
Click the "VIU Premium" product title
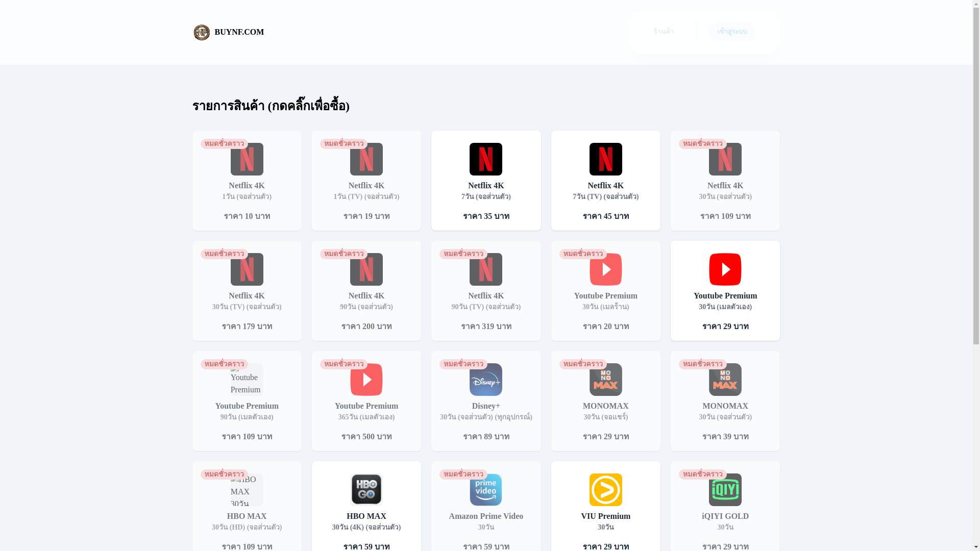pos(606,516)
